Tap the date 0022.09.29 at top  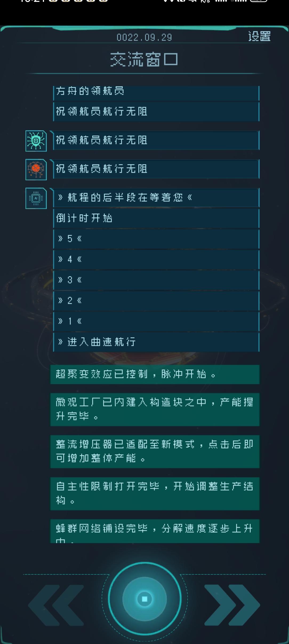(x=144, y=37)
